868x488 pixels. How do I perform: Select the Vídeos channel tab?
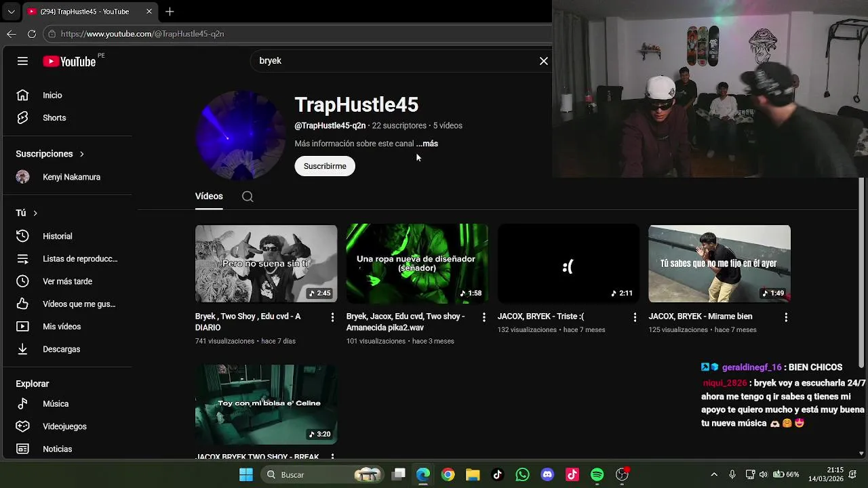(209, 197)
